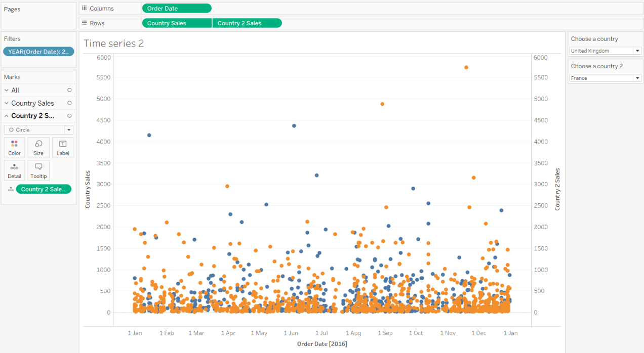This screenshot has height=353, width=644.
Task: Open the Color marks card button
Action: 15,147
